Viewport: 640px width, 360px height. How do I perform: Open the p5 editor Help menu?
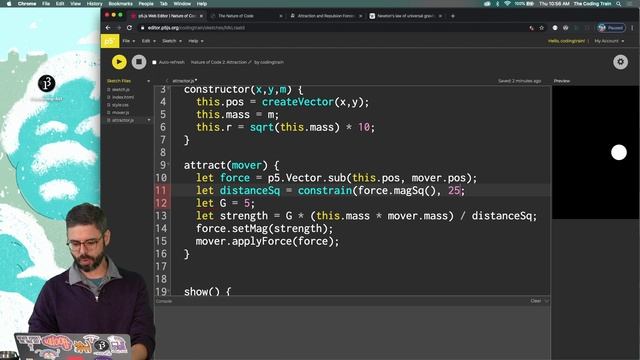(x=196, y=41)
